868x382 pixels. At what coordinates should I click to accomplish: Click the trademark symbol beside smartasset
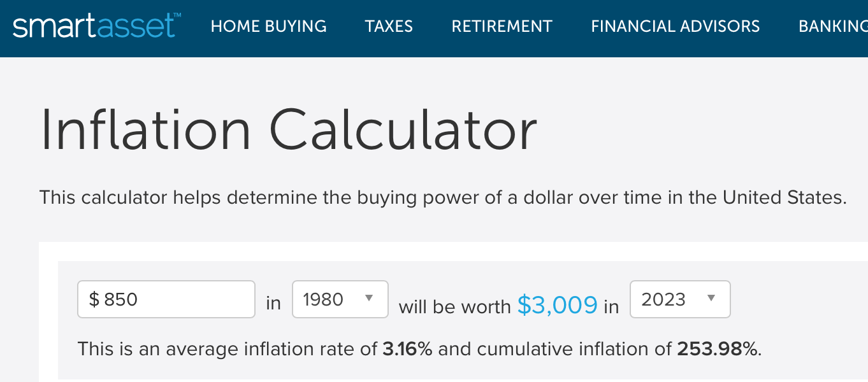coord(177,15)
